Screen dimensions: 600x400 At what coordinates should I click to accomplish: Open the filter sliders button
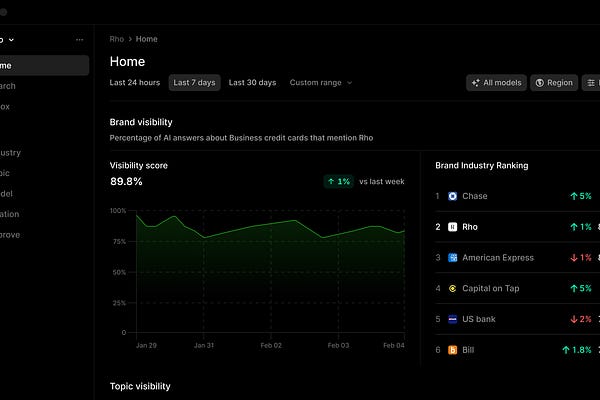(x=591, y=83)
